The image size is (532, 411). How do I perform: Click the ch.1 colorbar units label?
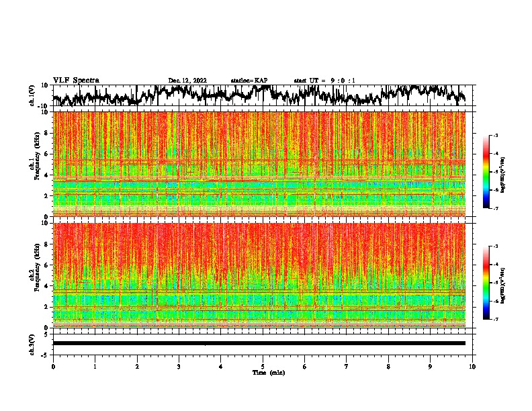coord(503,175)
